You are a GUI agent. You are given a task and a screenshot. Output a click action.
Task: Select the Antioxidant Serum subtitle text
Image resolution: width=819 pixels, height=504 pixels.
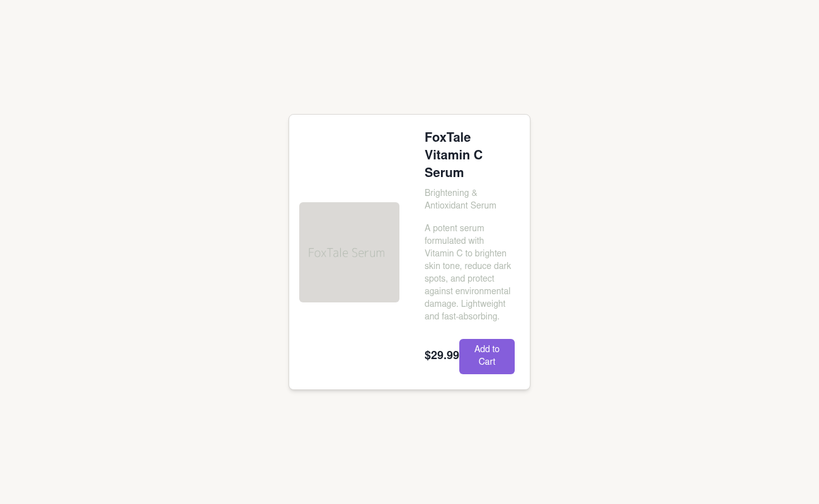(x=461, y=205)
